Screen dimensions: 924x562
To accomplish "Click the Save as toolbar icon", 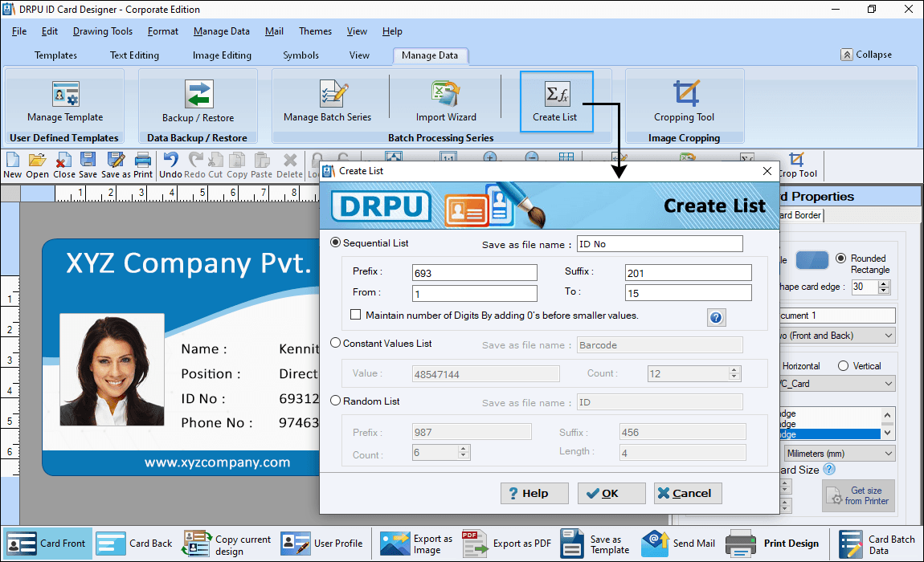I will coord(116,165).
